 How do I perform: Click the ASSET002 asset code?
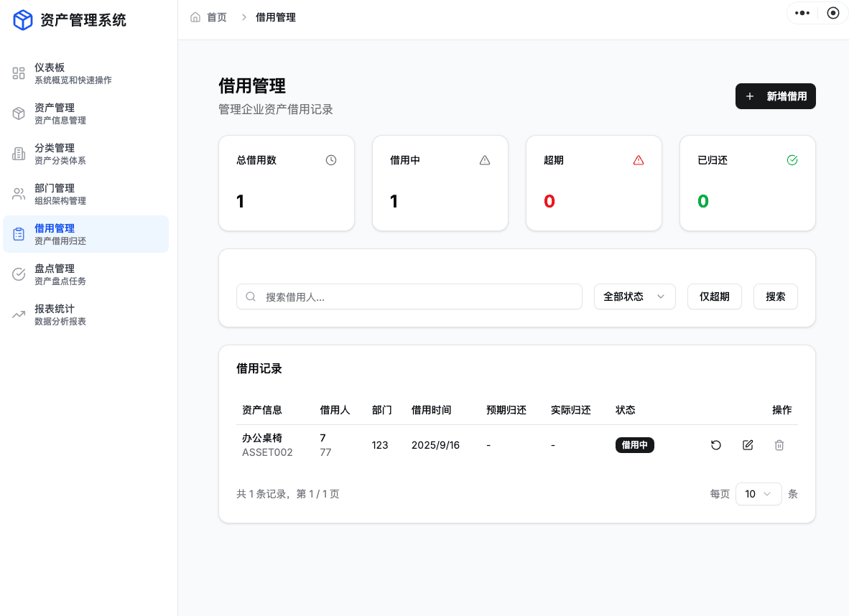pos(267,452)
